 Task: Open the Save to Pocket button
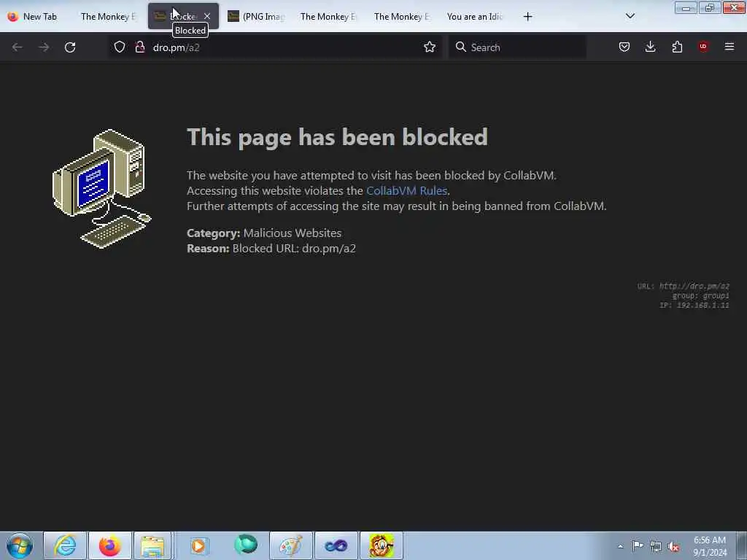pos(624,47)
